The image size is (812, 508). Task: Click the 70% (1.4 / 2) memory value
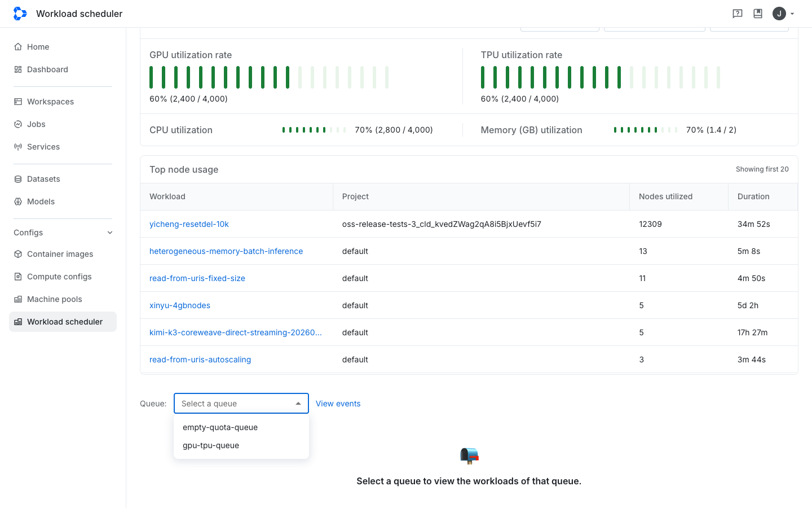(711, 130)
